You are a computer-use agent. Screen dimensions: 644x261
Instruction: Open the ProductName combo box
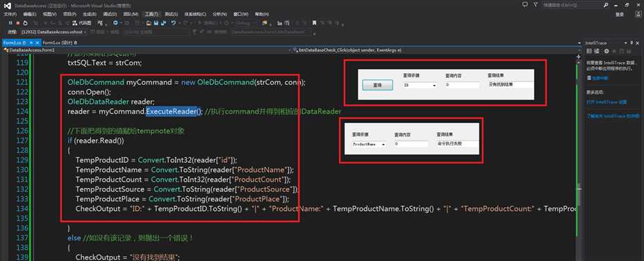pyautogui.click(x=369, y=145)
